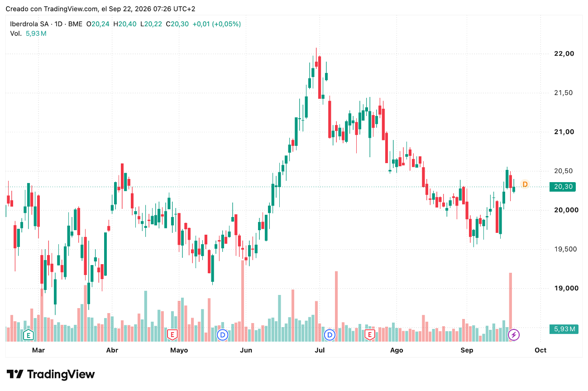588x391 pixels.
Task: Click the close value C20,30
Action: click(177, 24)
